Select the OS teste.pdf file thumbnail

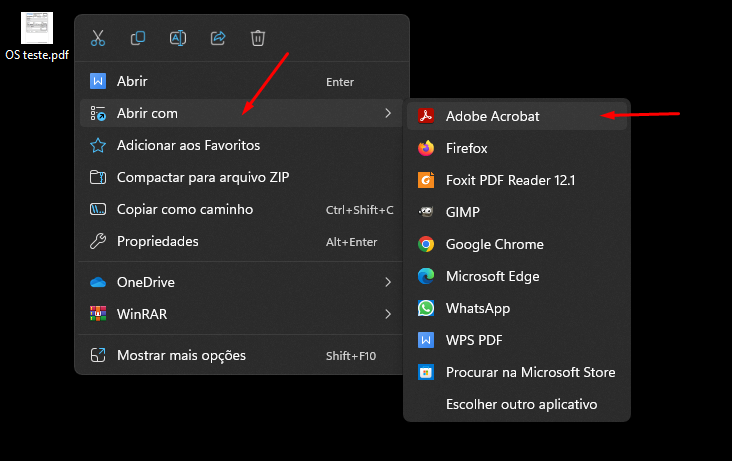tap(37, 28)
